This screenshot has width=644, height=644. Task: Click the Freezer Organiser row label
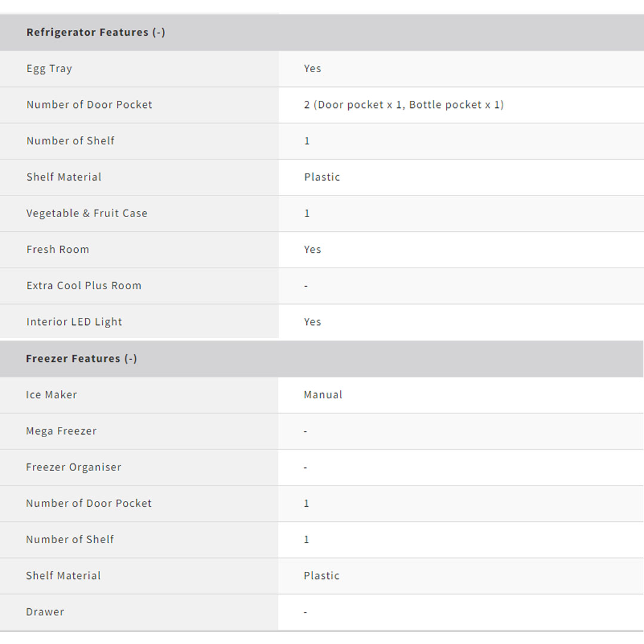pyautogui.click(x=73, y=467)
